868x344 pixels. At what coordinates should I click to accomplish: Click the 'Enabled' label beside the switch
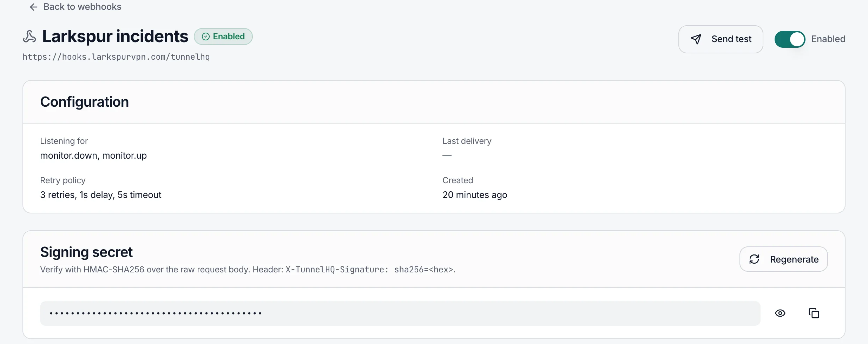(828, 39)
